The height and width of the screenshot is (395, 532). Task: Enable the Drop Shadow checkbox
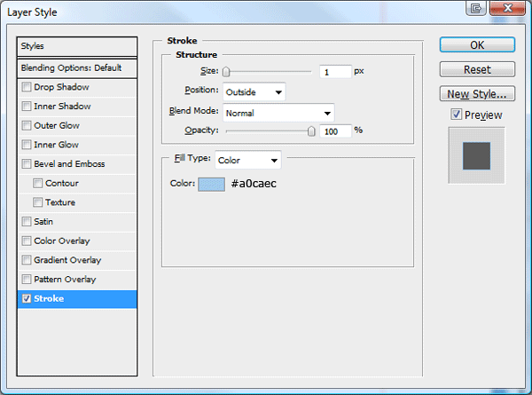26,87
